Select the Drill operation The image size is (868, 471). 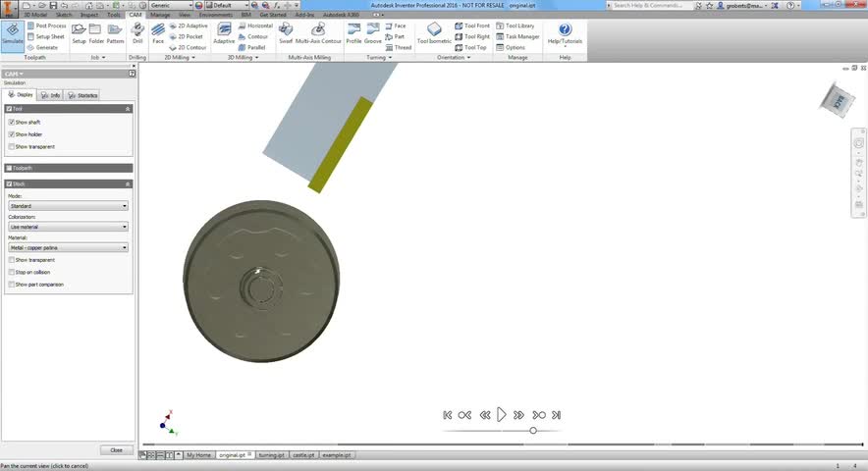click(137, 33)
